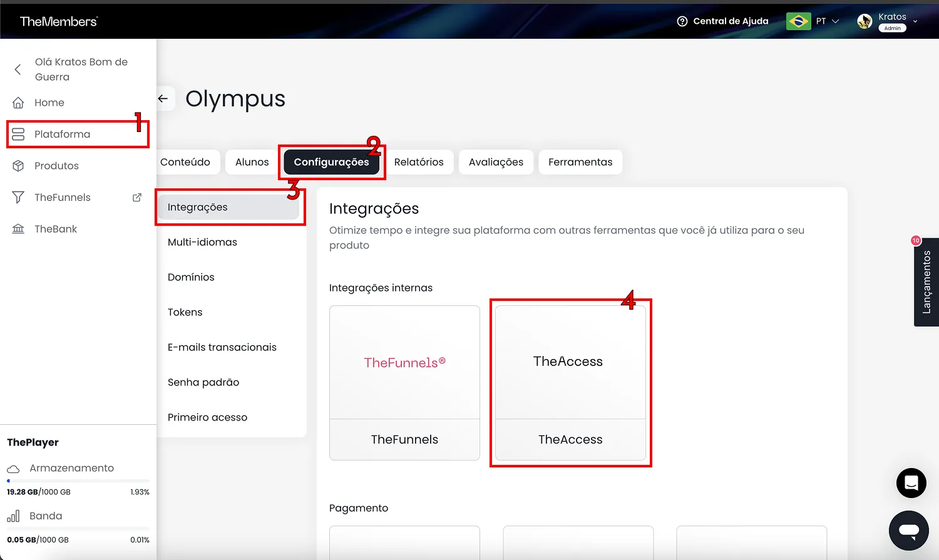Open Plataforma in the sidebar
The image size is (939, 560).
(x=63, y=135)
